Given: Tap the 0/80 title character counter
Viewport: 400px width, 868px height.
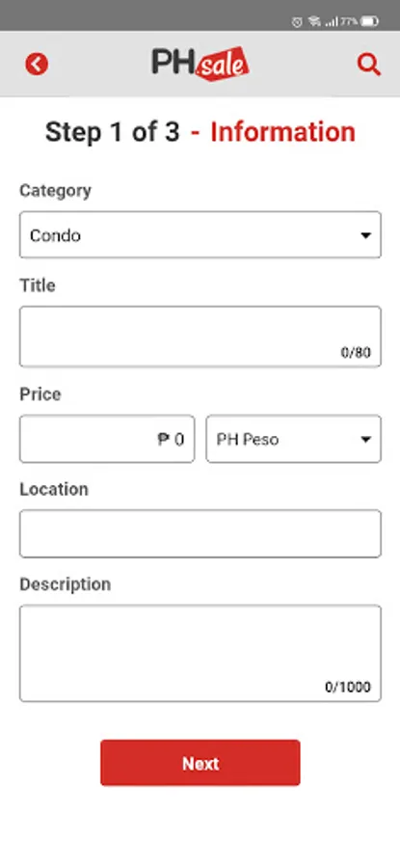Looking at the screenshot, I should 356,353.
